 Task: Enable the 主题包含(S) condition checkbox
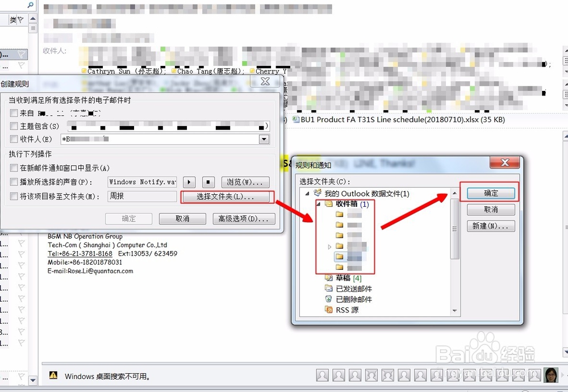click(x=14, y=126)
